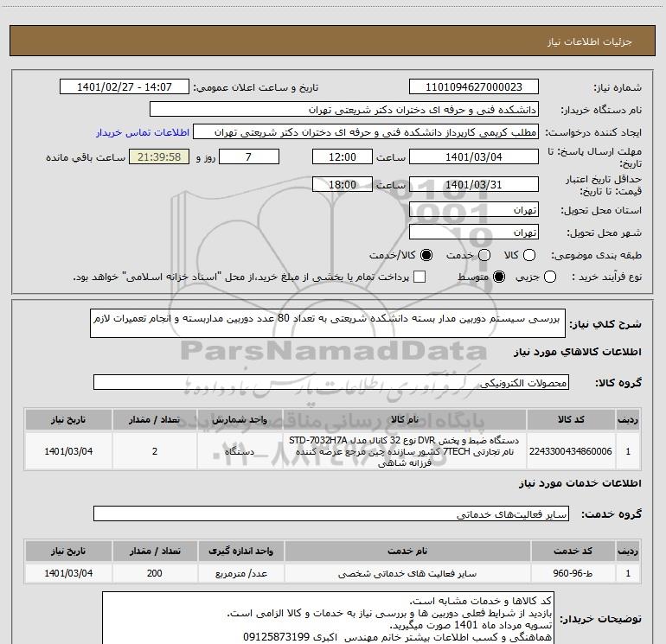Click the گروه خدمت field سایر فعالیت‌های خدماتی
Screen dimensions: 666x644
coord(331,513)
